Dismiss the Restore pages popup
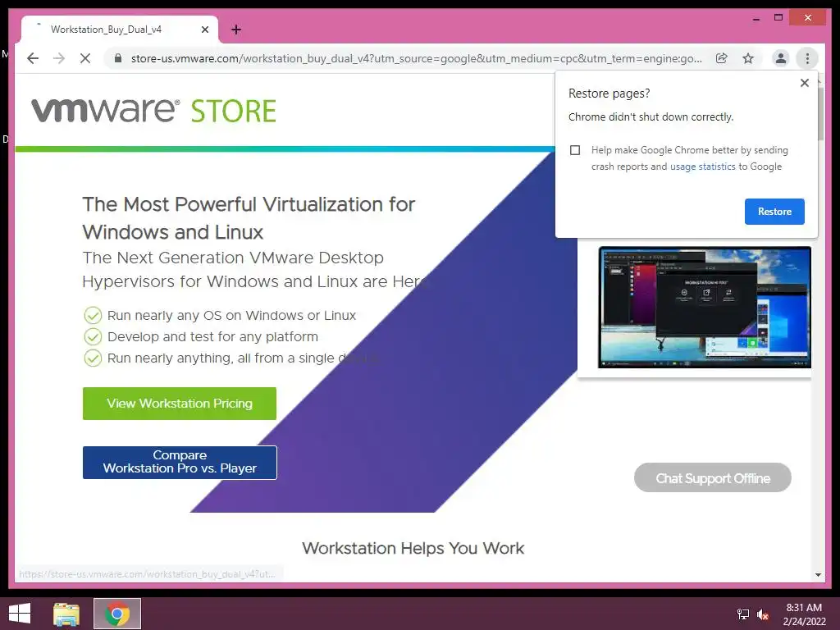 tap(804, 83)
